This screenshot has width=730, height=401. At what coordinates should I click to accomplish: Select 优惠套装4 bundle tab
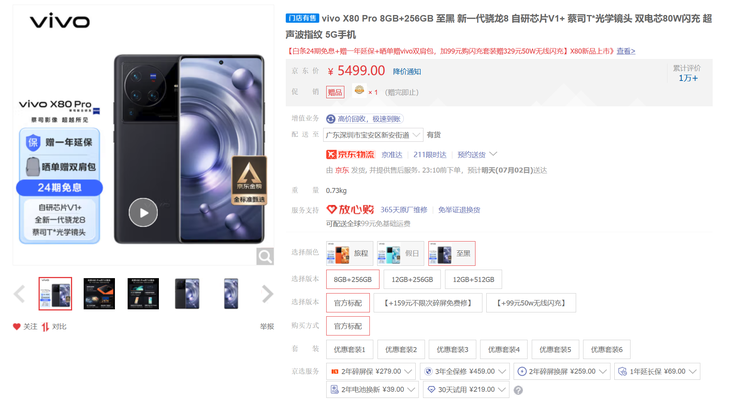504,350
